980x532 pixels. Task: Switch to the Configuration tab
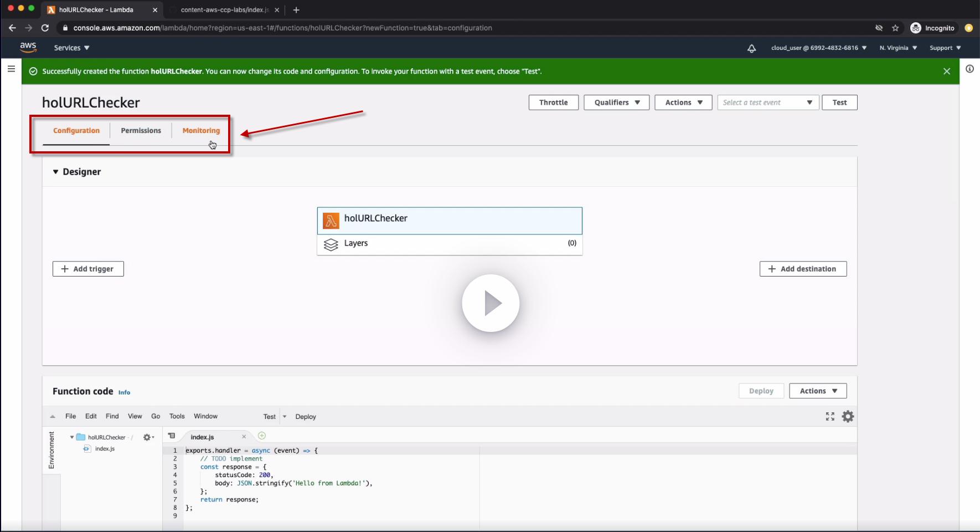pos(76,131)
